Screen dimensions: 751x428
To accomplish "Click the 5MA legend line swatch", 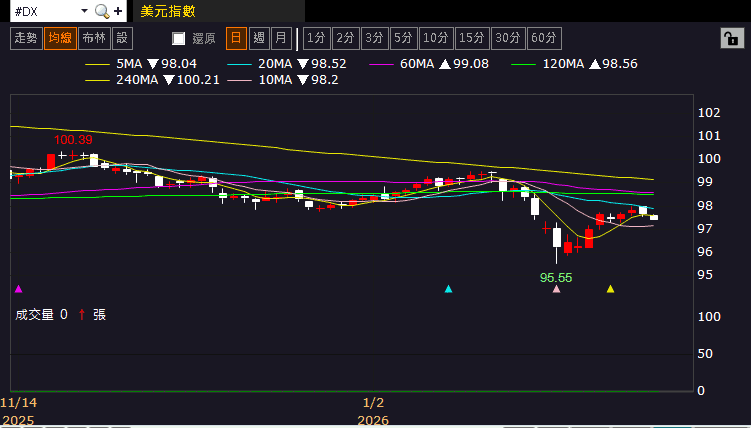I will 97,64.
